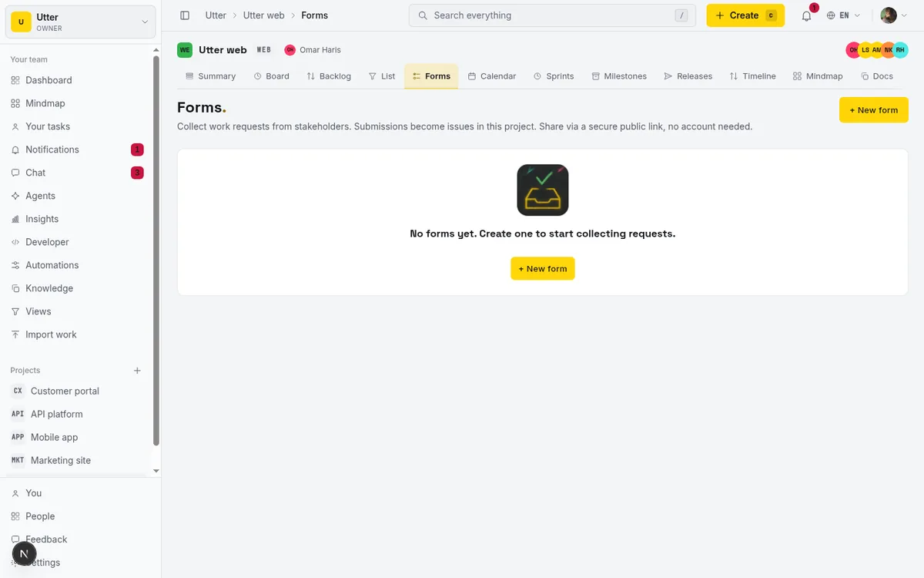
Task: Switch to the Summary tab
Action: 210,76
